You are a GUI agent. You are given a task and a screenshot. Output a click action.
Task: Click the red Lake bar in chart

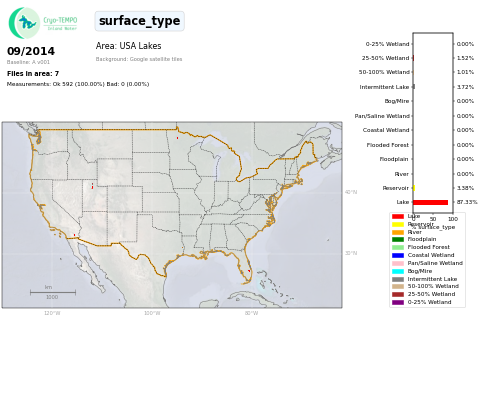click(x=430, y=202)
